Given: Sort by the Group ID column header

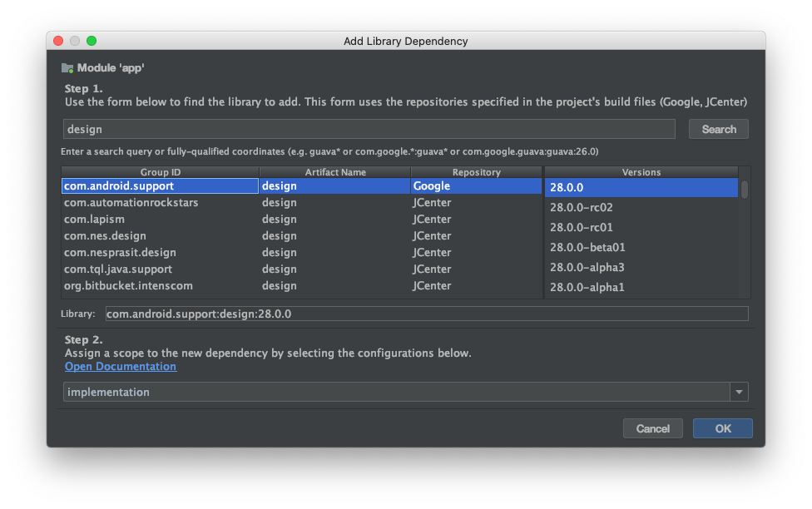Looking at the screenshot, I should (x=160, y=172).
